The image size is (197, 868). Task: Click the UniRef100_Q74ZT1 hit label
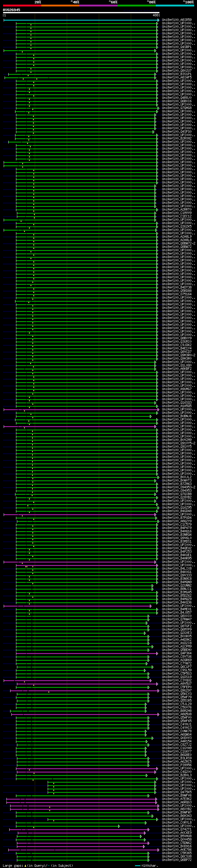point(177,829)
